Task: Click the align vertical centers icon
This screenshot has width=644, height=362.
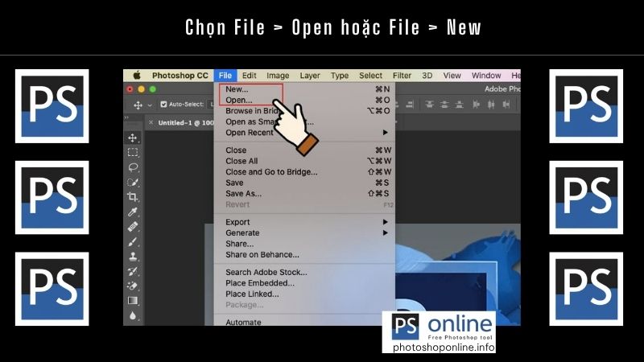Action: coord(444,105)
